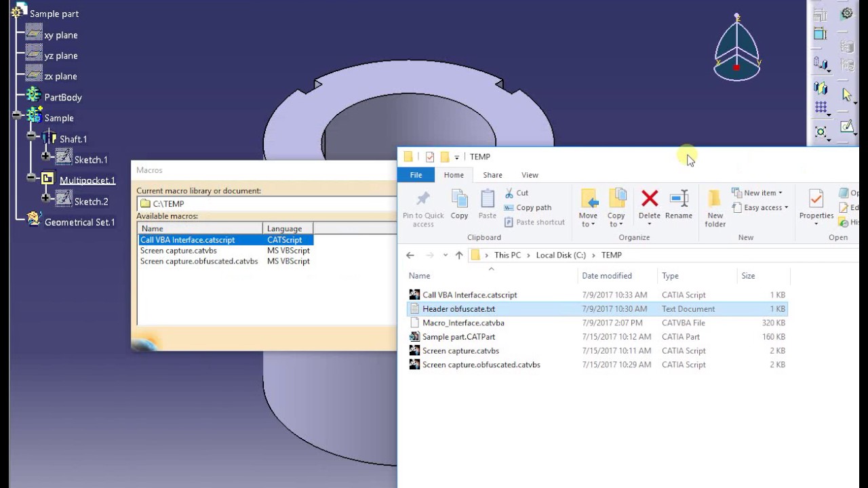This screenshot has width=868, height=488.
Task: Expand the Sketch.2 tree node
Action: [46, 199]
